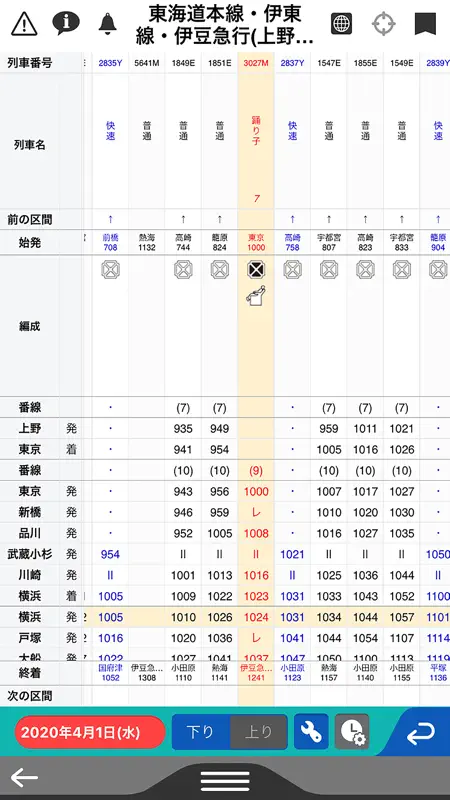Select train number 3027M

click(256, 63)
